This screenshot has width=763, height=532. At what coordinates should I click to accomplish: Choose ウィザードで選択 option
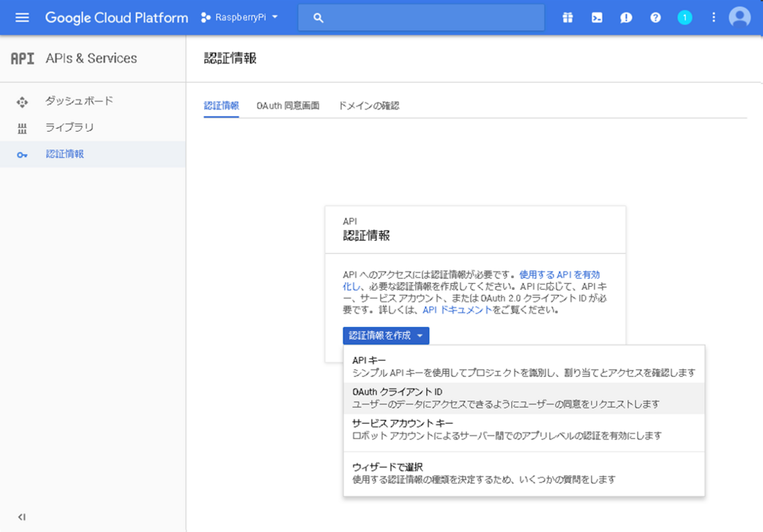coord(524,473)
